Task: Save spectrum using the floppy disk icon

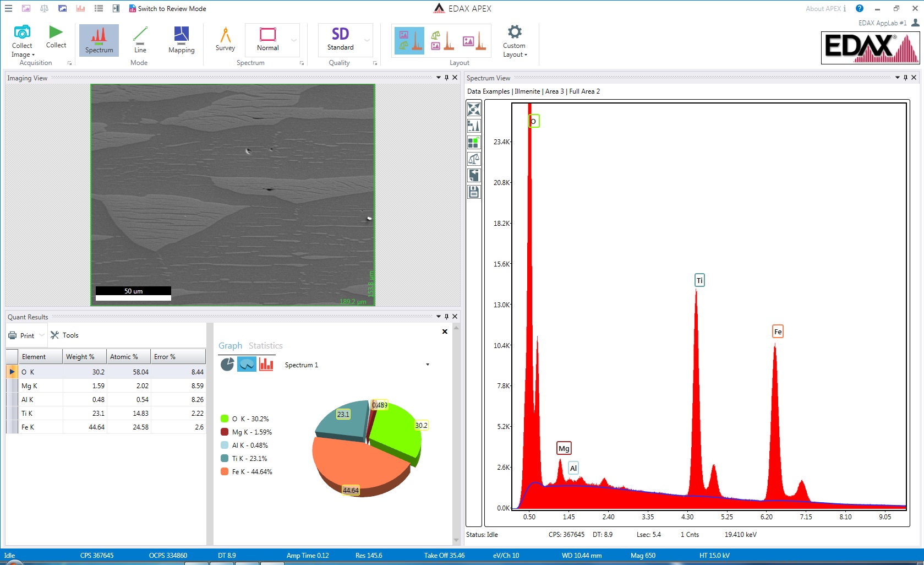Action: (x=474, y=192)
